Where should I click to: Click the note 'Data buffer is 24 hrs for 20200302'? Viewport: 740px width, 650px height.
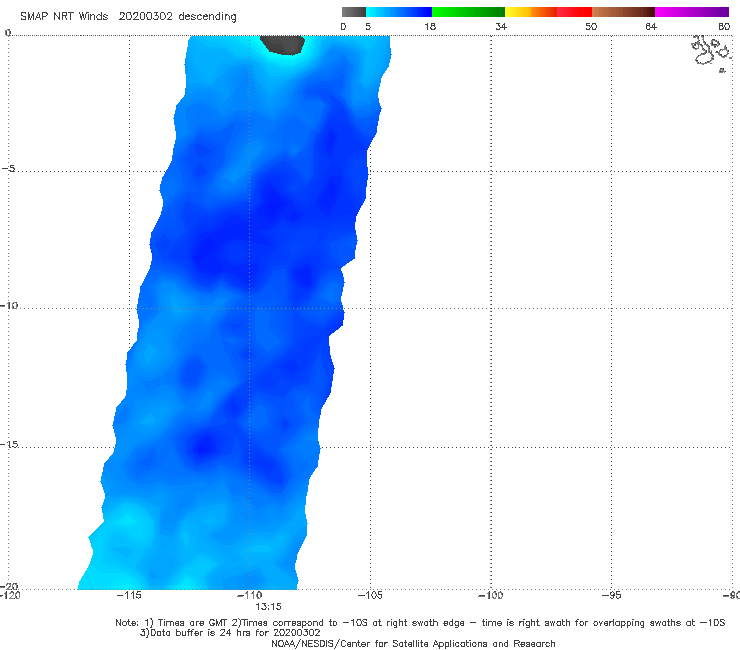click(x=230, y=633)
